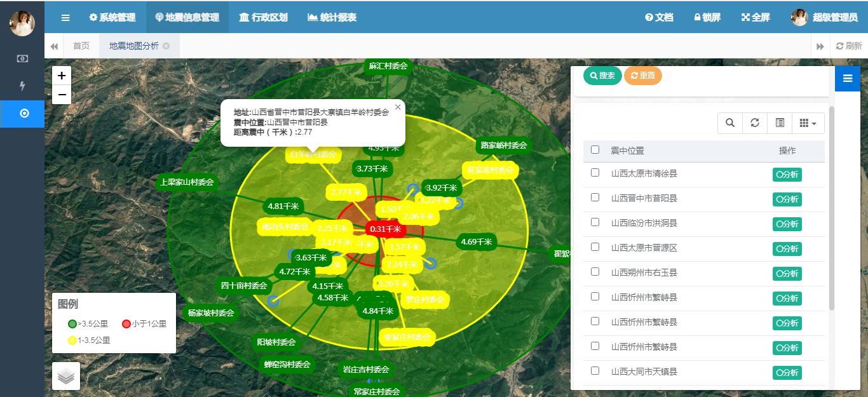
Task: Check the 山西太原市清徐县 row checkbox
Action: [595, 173]
